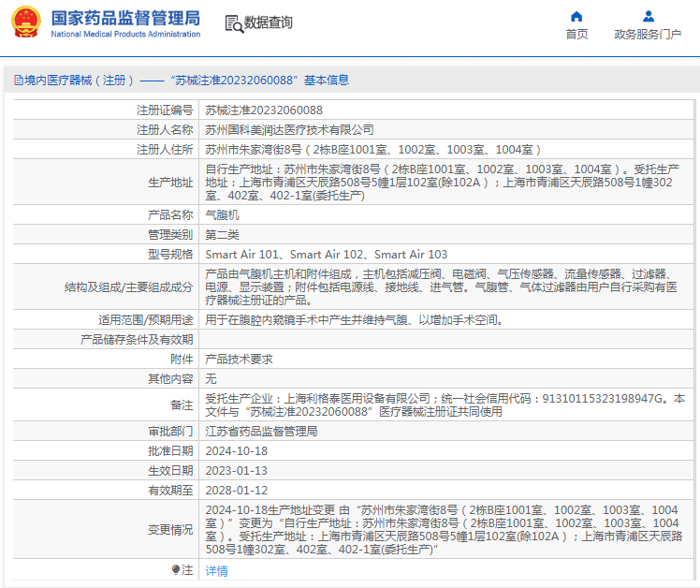Viewport: 700px width, 588px height.
Task: Click the 政务服务门户 label
Action: (x=648, y=34)
